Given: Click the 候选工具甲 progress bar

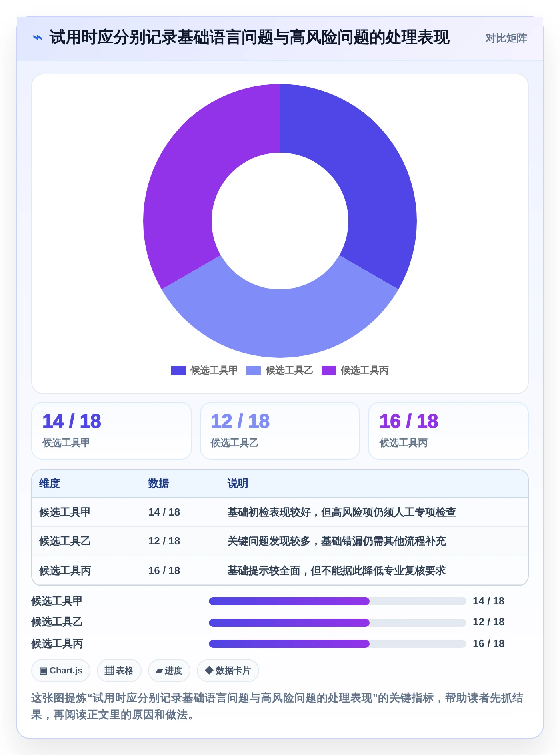Looking at the screenshot, I should (338, 601).
